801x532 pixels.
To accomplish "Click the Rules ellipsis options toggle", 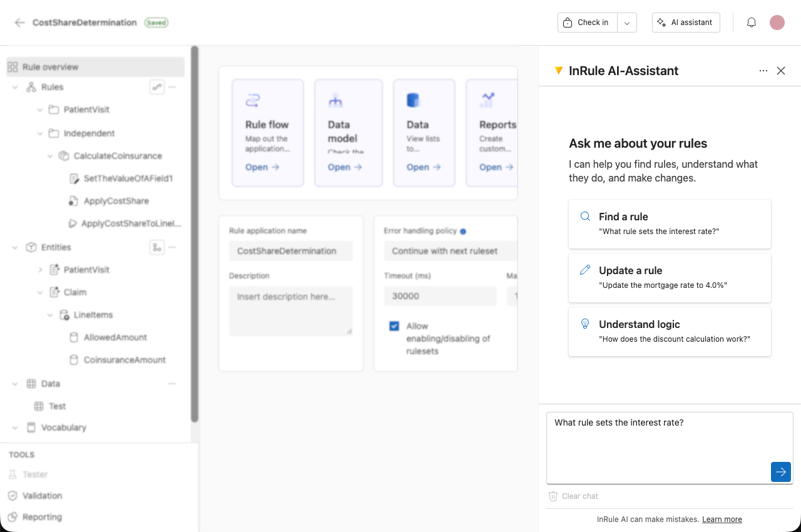I will 172,87.
